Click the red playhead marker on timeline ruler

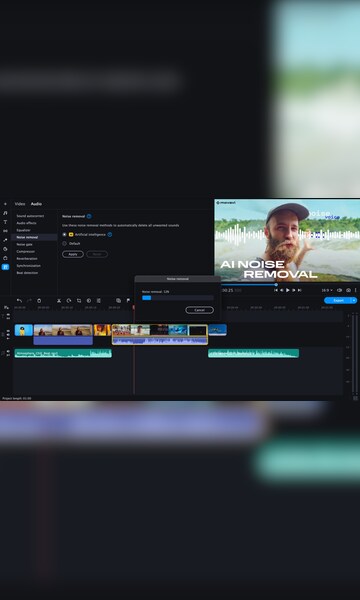point(134,307)
